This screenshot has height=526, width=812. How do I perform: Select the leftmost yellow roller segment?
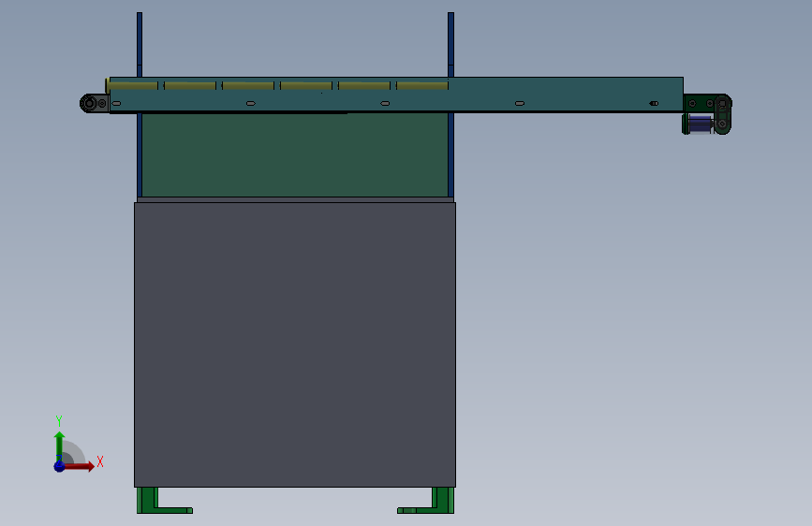[133, 85]
